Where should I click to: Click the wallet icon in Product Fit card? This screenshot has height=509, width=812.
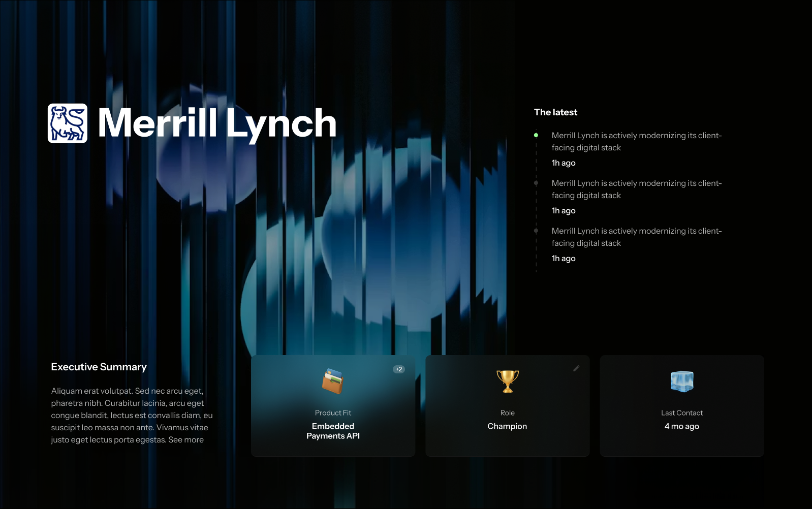tap(333, 381)
